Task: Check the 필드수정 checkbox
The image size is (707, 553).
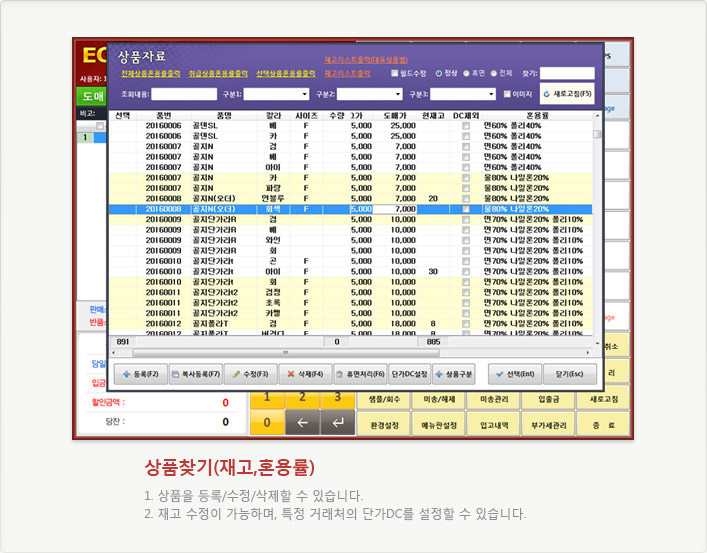Action: pyautogui.click(x=395, y=73)
